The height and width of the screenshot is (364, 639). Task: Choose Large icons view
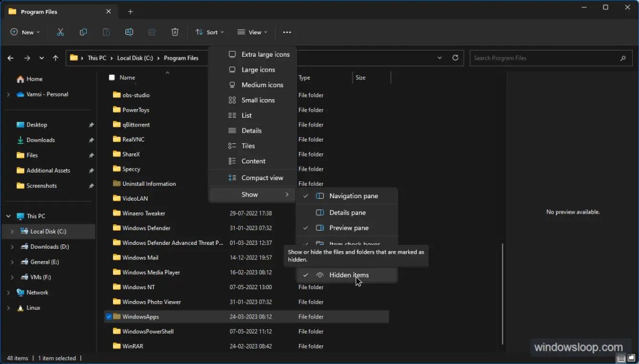252,70
